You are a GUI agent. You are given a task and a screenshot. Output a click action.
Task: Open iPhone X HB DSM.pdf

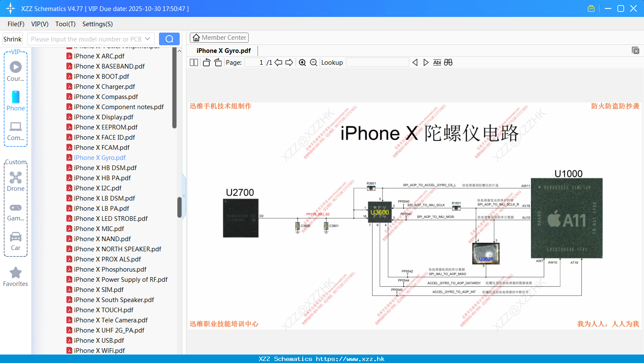point(105,168)
